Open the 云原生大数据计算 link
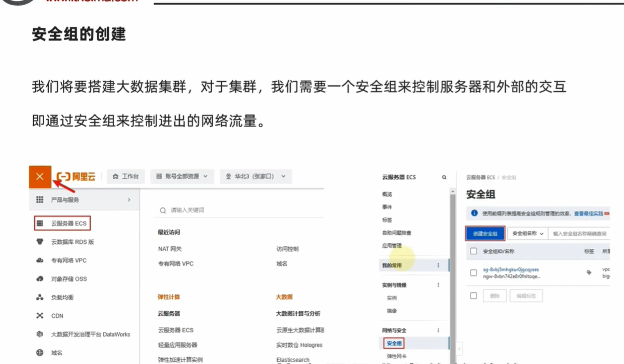This screenshot has height=364, width=624. coord(300,330)
